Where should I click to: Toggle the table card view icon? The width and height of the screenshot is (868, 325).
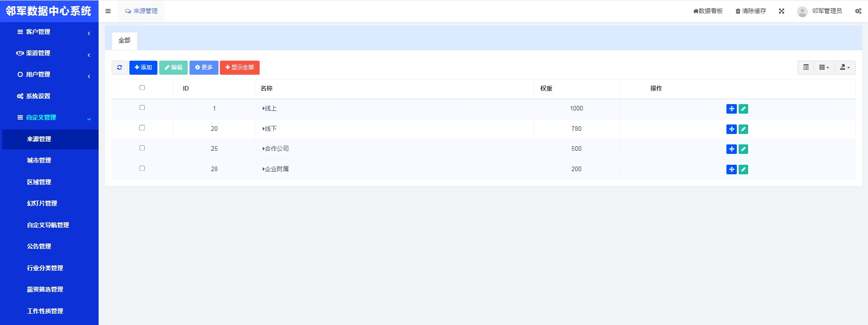point(806,67)
